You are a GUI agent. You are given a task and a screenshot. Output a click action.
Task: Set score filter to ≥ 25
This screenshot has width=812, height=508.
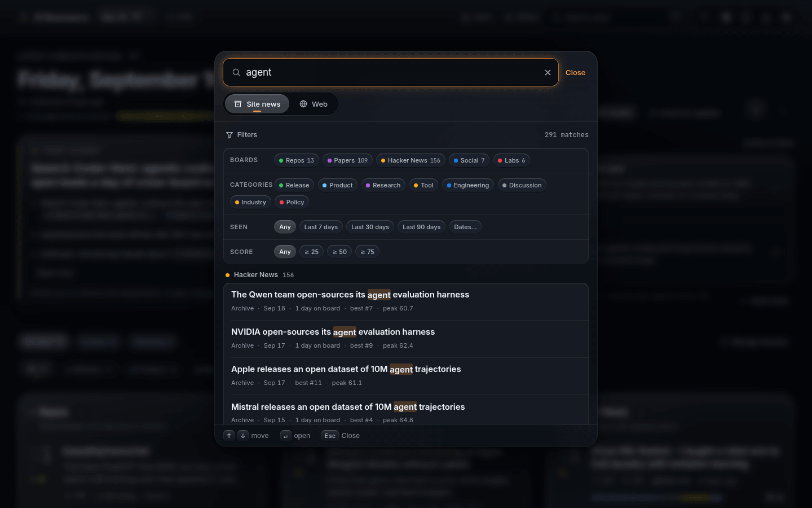click(311, 252)
